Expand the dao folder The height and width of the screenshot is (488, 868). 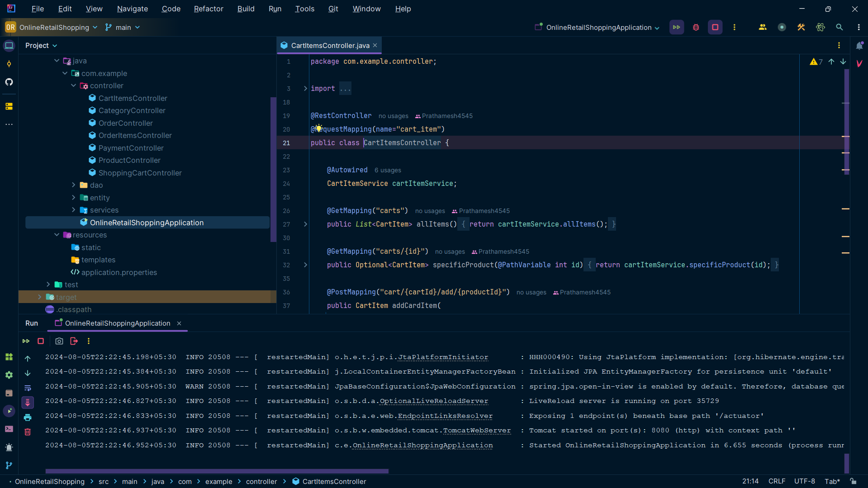pos(73,185)
